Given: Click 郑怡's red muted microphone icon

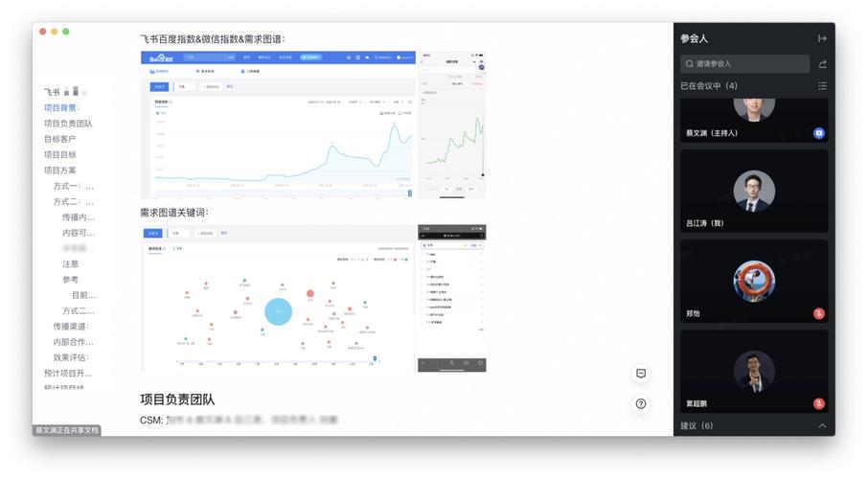Looking at the screenshot, I should click(x=819, y=313).
